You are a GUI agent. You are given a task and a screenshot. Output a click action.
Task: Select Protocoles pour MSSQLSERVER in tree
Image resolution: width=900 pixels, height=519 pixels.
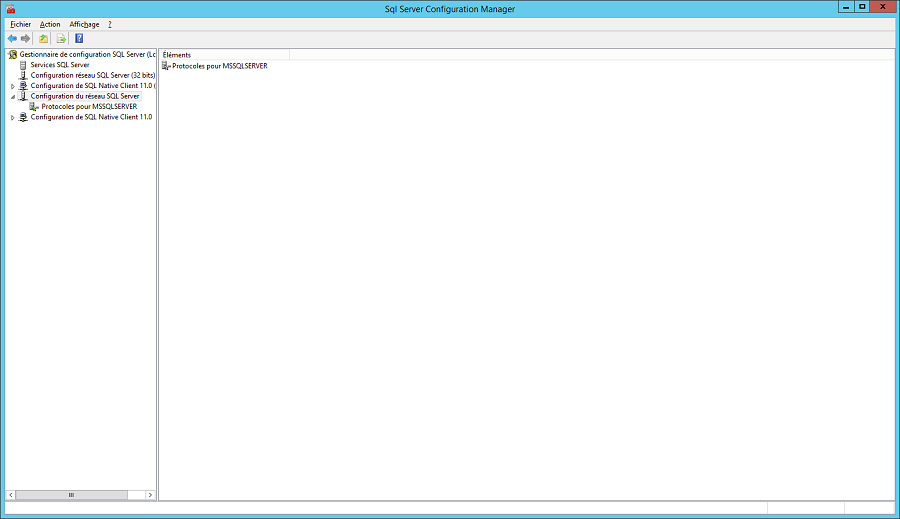coord(89,107)
